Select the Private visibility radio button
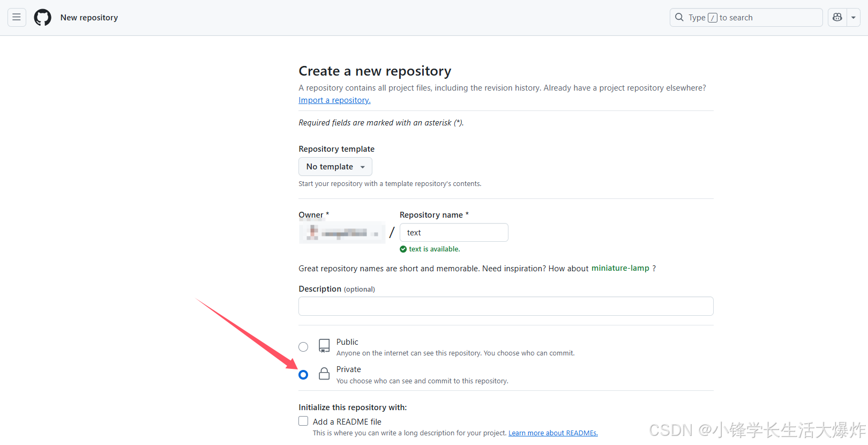The width and height of the screenshot is (868, 445). tap(303, 375)
